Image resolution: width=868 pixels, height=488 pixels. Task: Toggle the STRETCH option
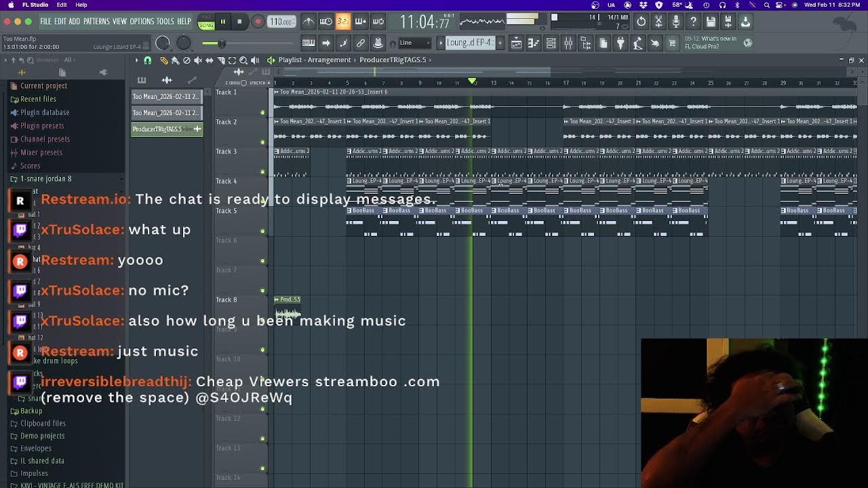(260, 83)
